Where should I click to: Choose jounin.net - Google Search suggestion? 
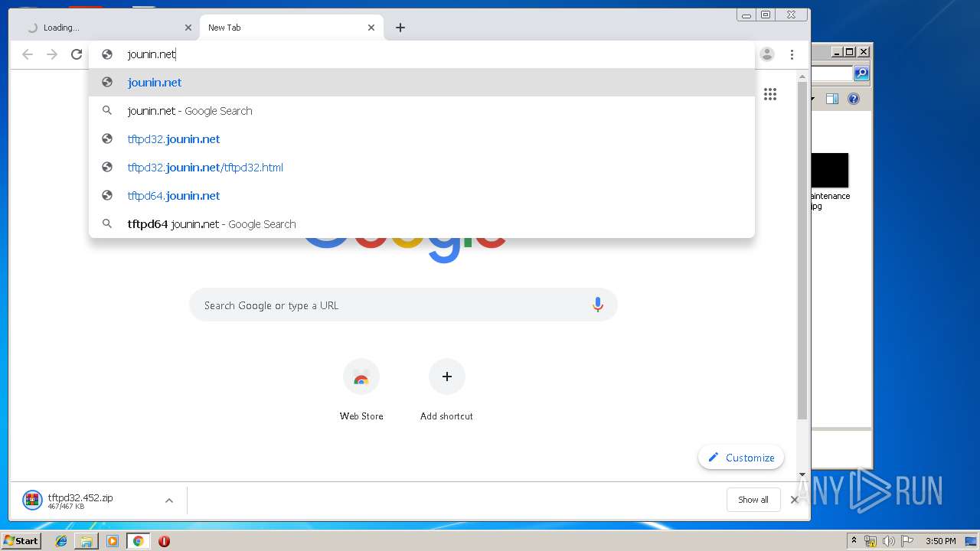point(422,111)
